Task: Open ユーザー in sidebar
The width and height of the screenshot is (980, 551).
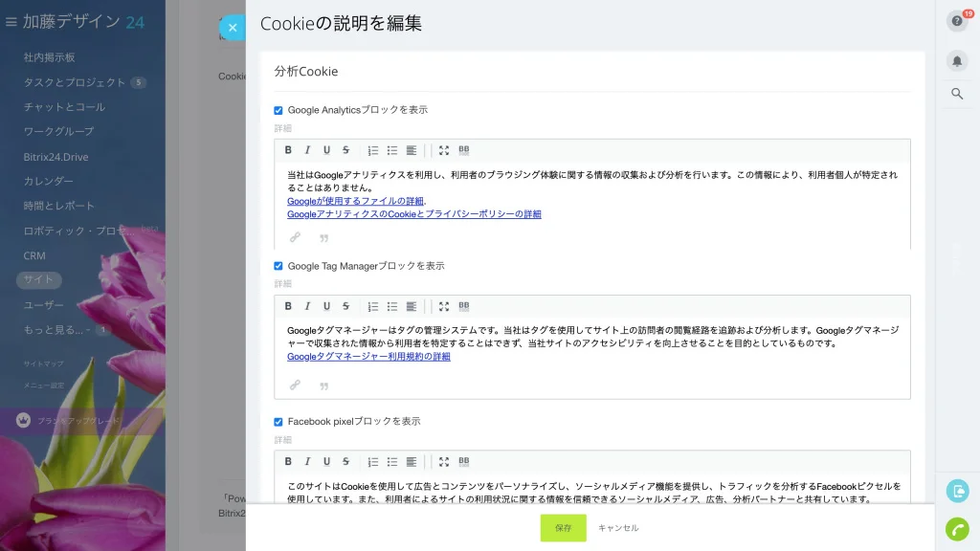Action: pyautogui.click(x=44, y=305)
